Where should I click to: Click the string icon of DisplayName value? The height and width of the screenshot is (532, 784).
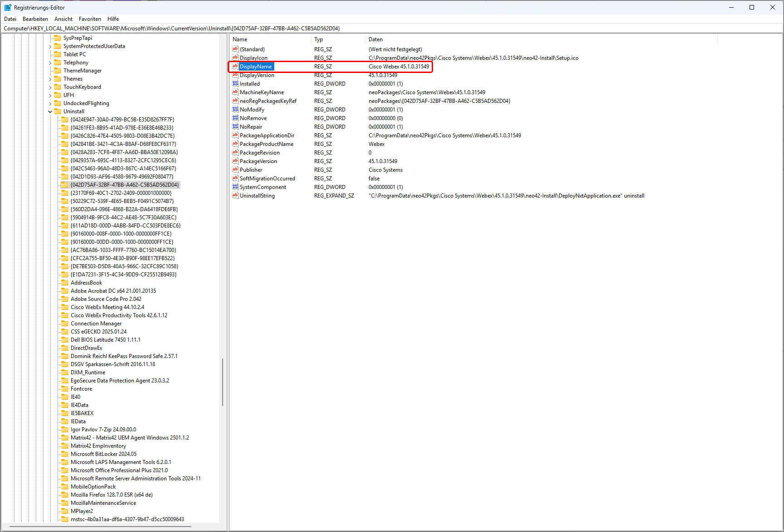(x=235, y=66)
